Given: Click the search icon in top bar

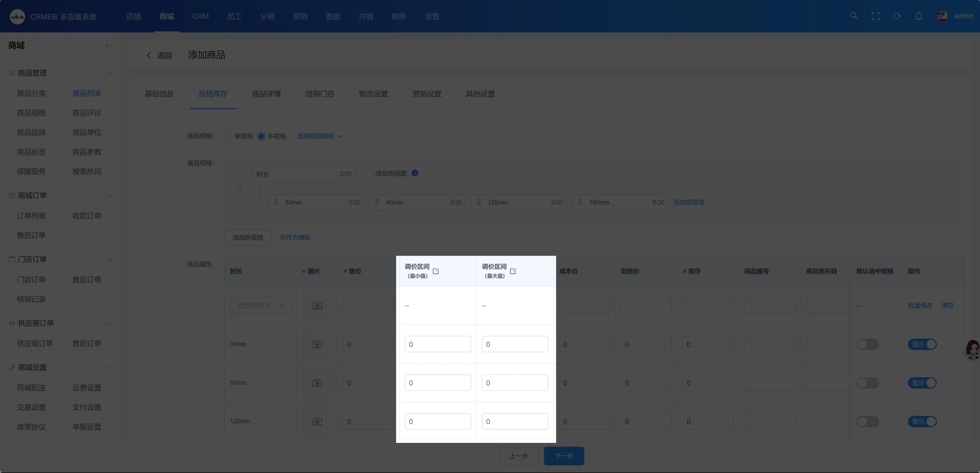Looking at the screenshot, I should tap(854, 16).
